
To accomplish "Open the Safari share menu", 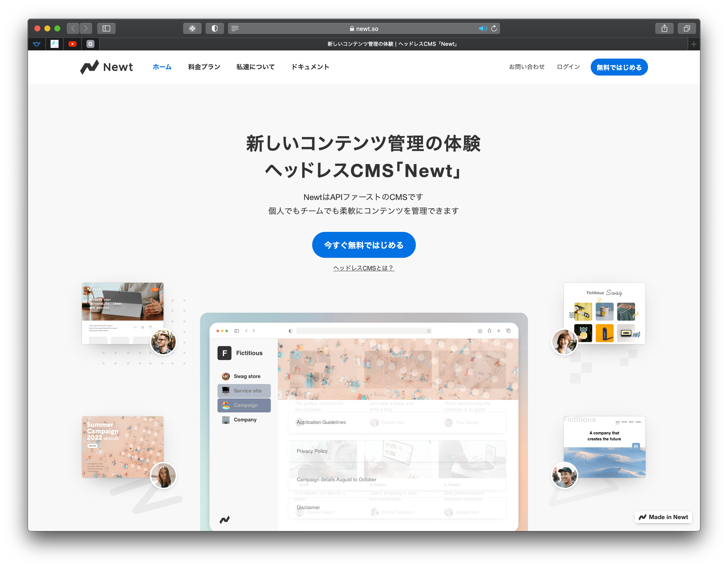I will pyautogui.click(x=664, y=28).
